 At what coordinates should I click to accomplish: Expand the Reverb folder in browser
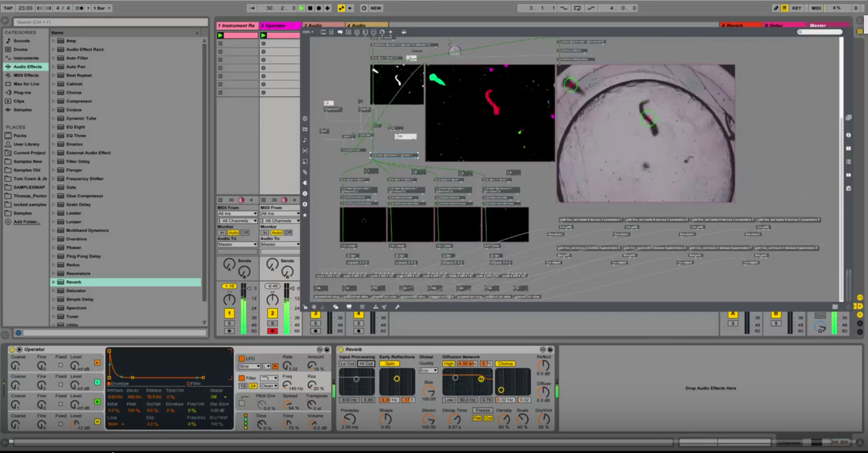click(53, 282)
